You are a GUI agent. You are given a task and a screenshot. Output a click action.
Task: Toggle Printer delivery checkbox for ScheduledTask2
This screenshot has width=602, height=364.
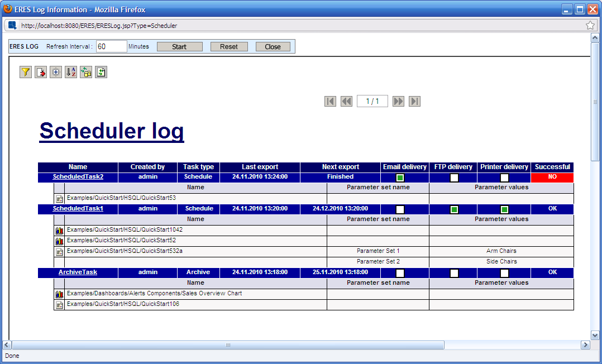click(x=504, y=178)
